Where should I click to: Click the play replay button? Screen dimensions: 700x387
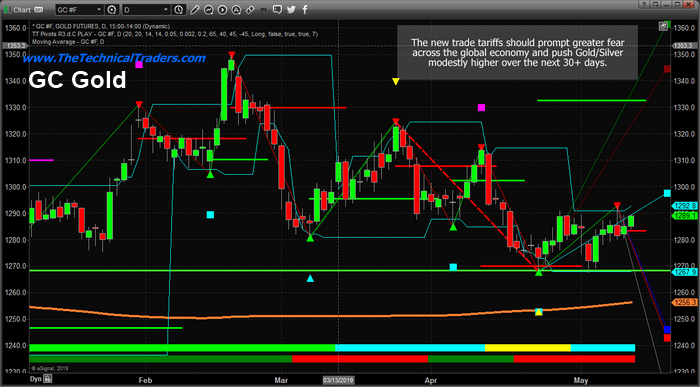tap(222, 9)
